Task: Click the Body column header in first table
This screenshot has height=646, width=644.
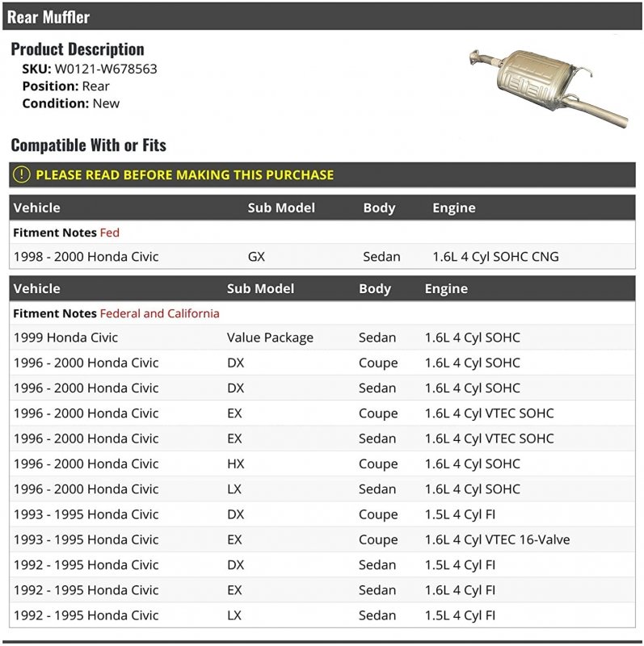Action: pos(379,208)
